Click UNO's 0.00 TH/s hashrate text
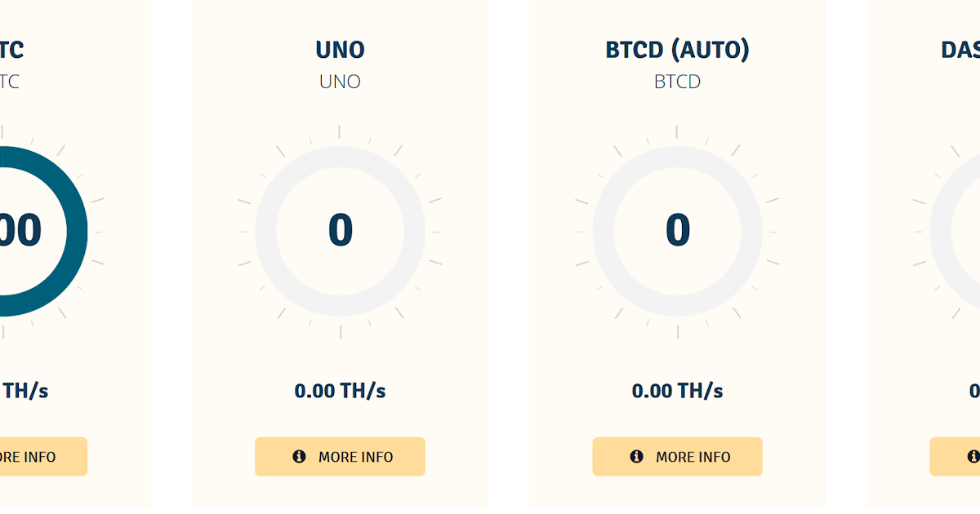 pos(340,391)
